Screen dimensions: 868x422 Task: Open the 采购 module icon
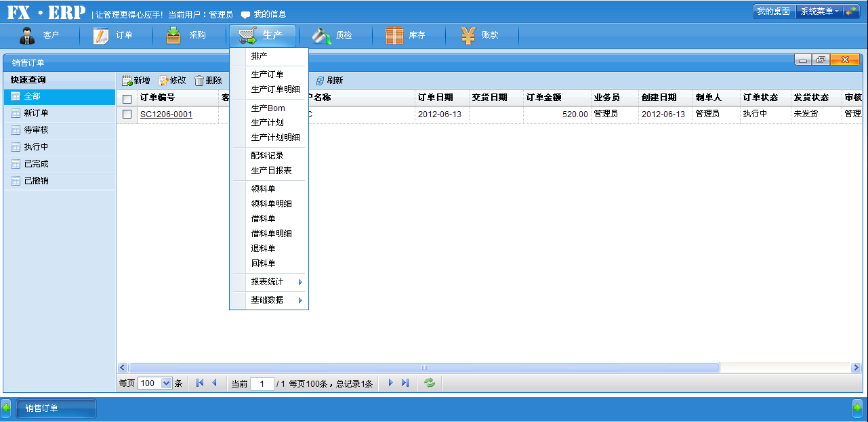click(173, 36)
